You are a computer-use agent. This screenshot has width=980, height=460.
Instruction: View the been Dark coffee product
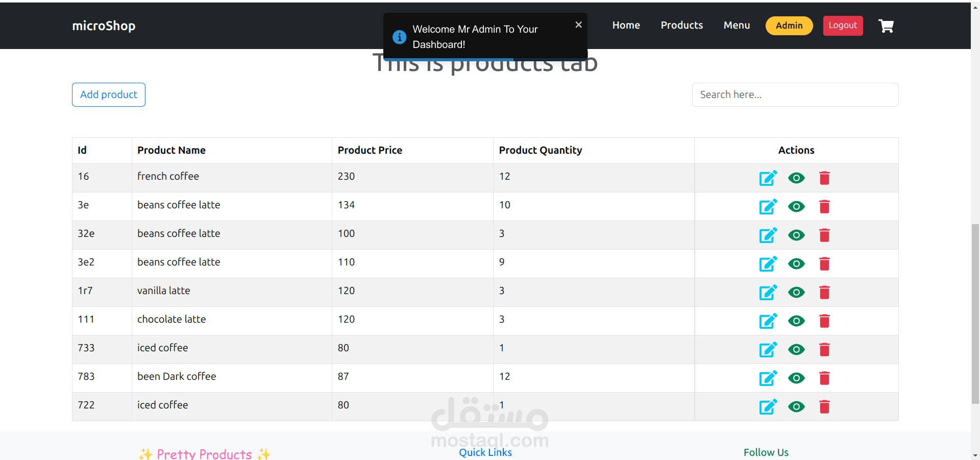[x=796, y=378]
